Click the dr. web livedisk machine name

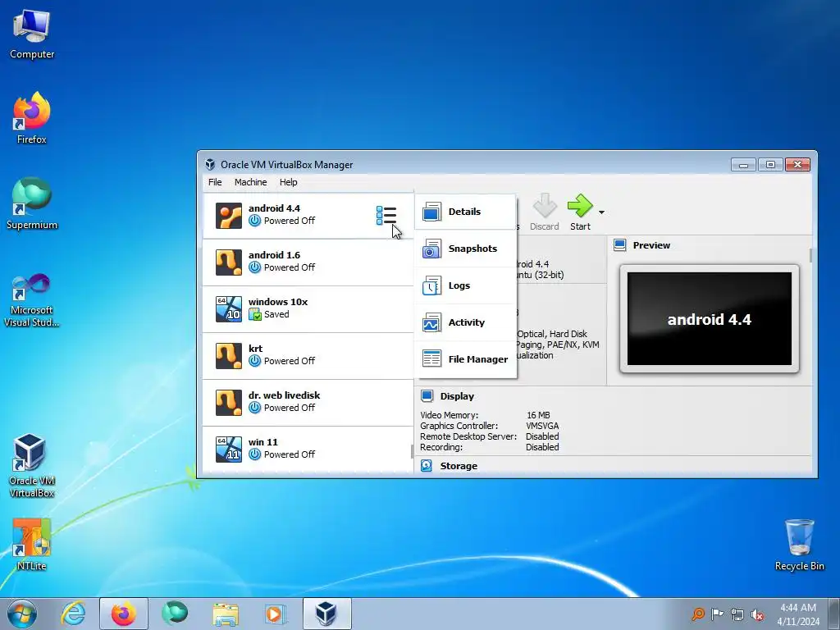tap(284, 395)
